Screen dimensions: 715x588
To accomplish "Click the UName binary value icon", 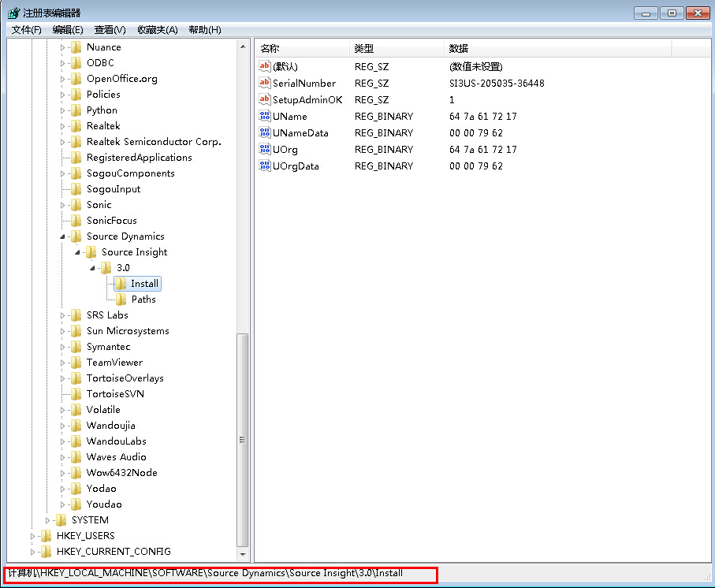I will [x=264, y=116].
